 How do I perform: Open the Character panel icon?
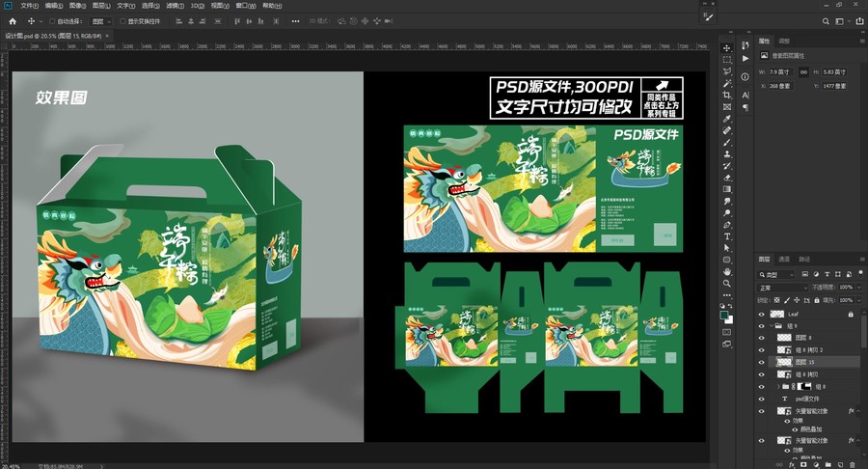[746, 96]
